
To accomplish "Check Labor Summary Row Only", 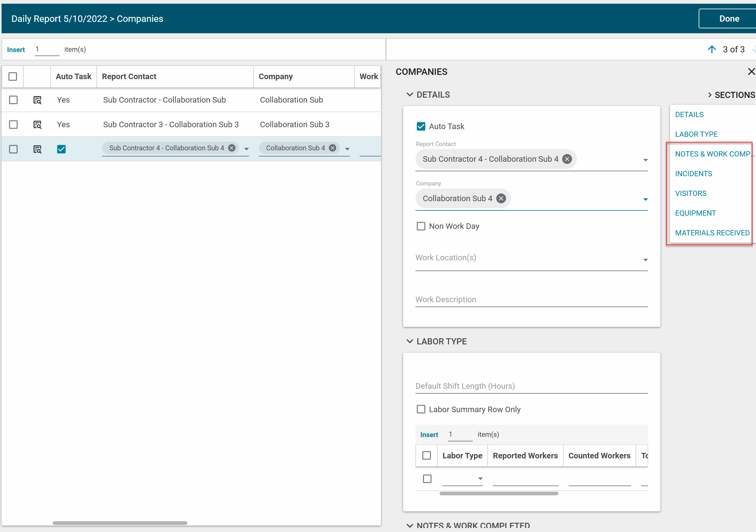I will pos(421,409).
